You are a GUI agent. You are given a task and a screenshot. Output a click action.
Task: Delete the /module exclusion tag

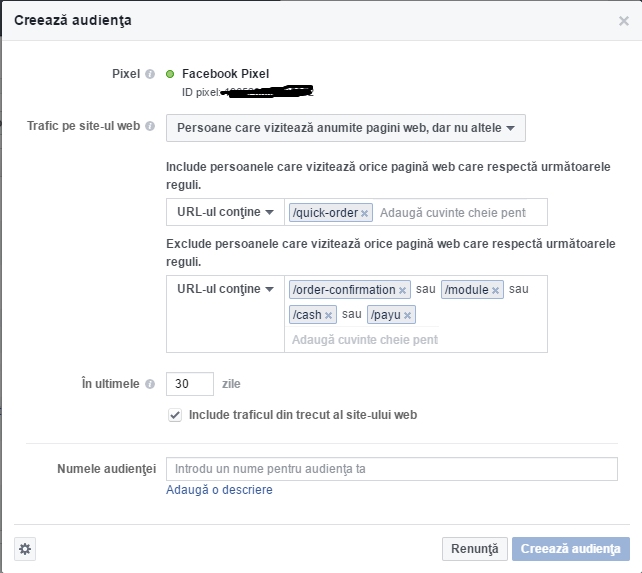[495, 290]
